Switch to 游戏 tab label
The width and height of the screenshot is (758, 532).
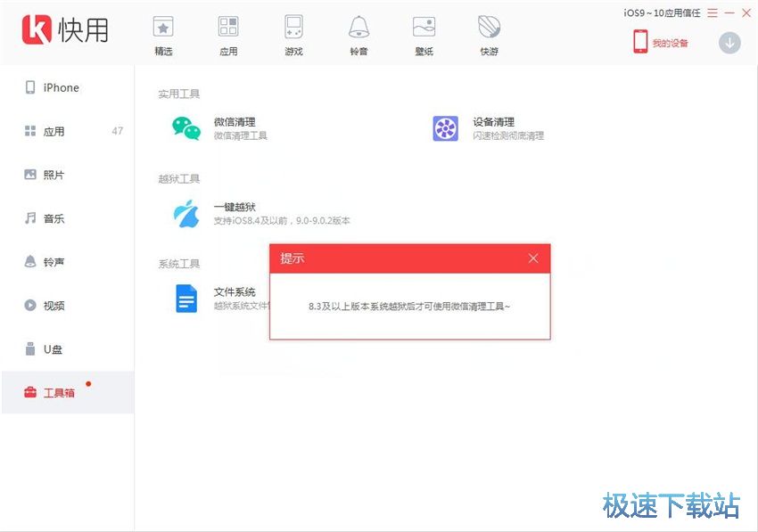(x=293, y=51)
